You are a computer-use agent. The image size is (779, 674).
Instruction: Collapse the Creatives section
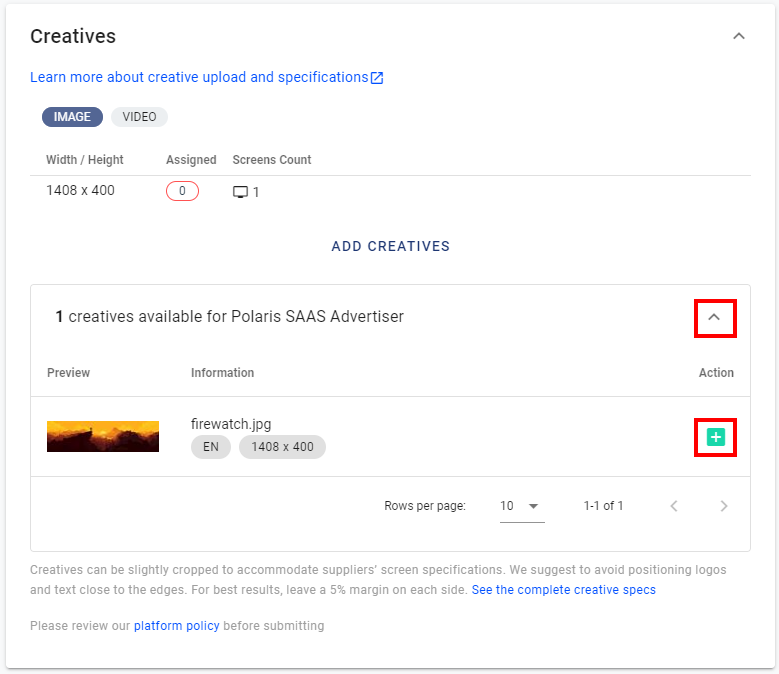coord(739,36)
